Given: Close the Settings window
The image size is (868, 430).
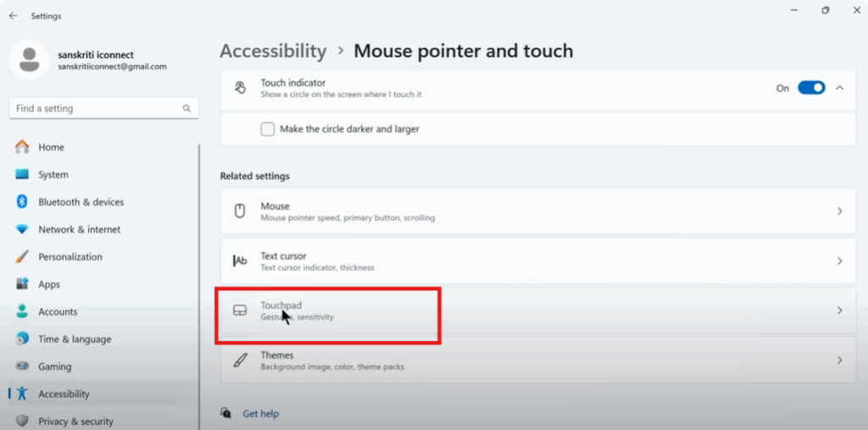Looking at the screenshot, I should coord(856,10).
